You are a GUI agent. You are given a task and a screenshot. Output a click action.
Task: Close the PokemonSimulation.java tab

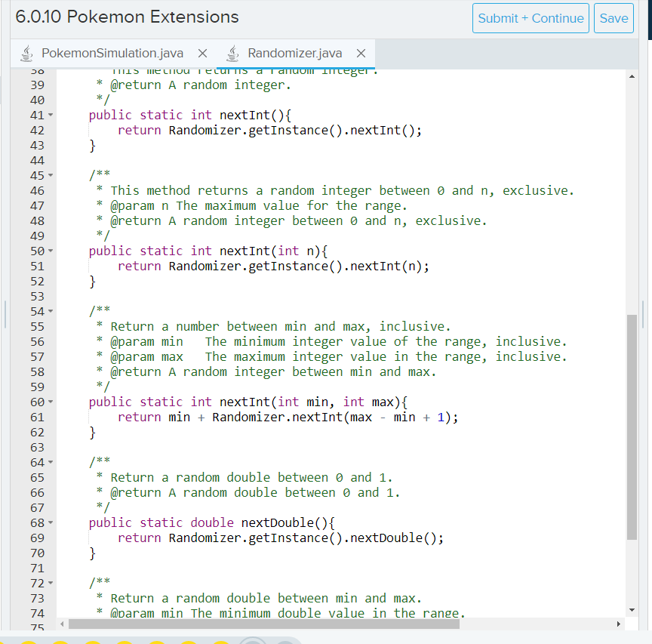(201, 54)
